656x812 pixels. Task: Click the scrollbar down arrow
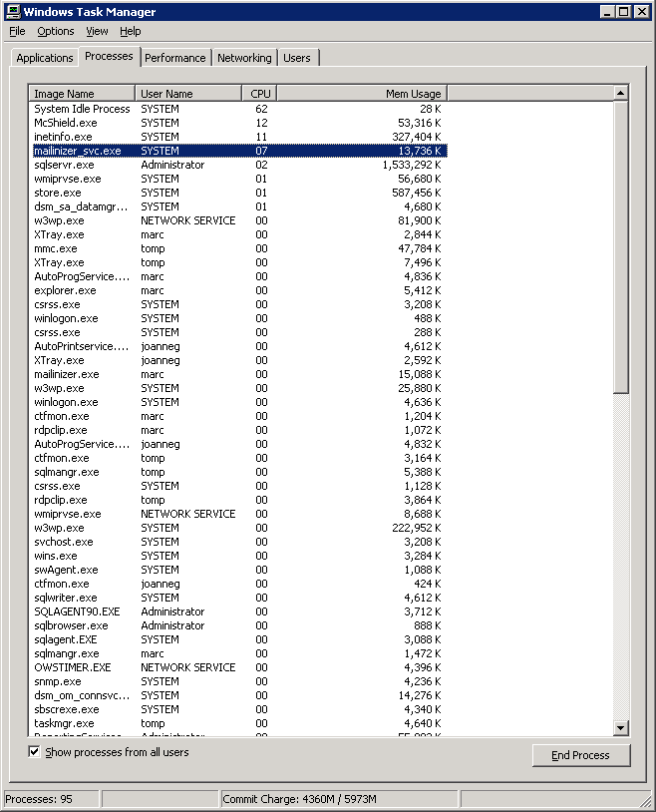(620, 727)
